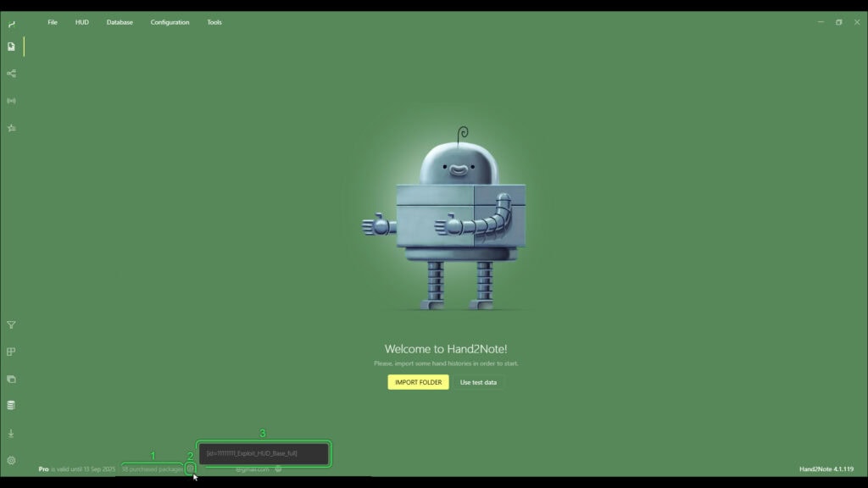Image resolution: width=868 pixels, height=488 pixels.
Task: Click the Hand2Note 4.1.119 version label
Action: click(x=826, y=469)
